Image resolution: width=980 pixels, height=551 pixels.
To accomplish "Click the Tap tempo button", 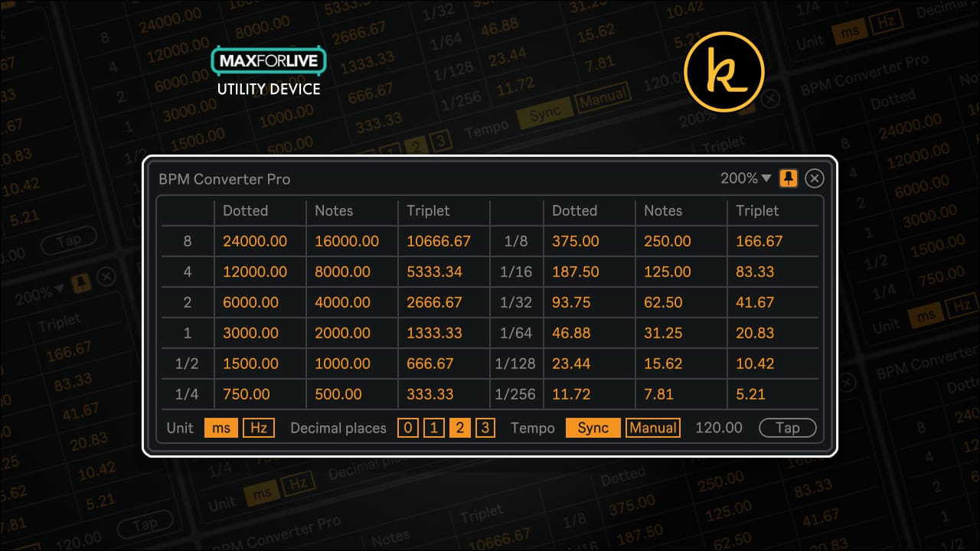I will (788, 428).
